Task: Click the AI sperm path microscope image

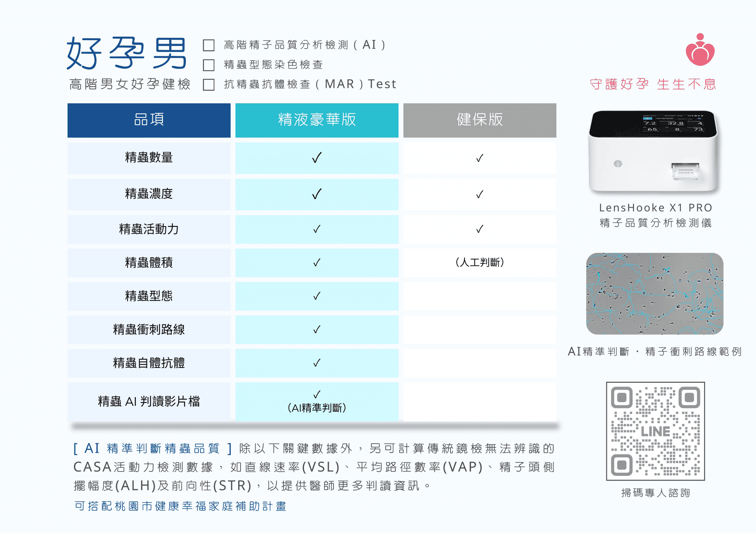Action: (654, 294)
